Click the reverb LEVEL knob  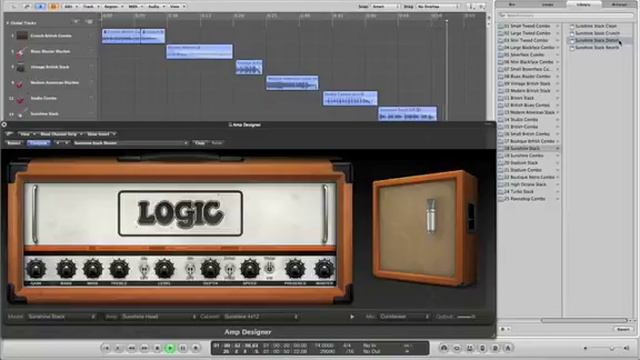[x=164, y=269]
